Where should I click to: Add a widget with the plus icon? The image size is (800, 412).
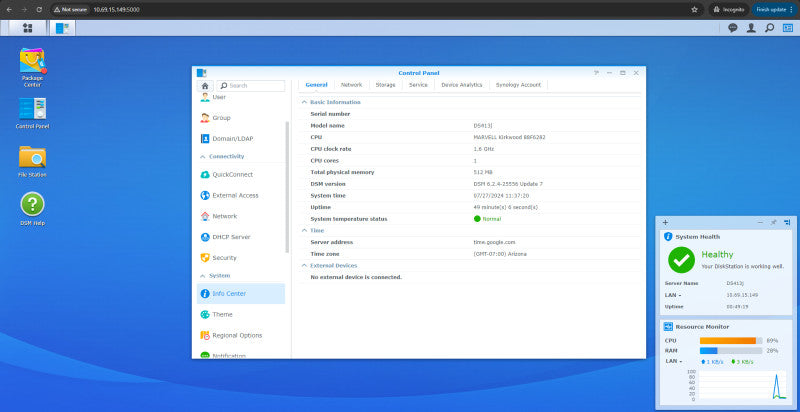665,222
